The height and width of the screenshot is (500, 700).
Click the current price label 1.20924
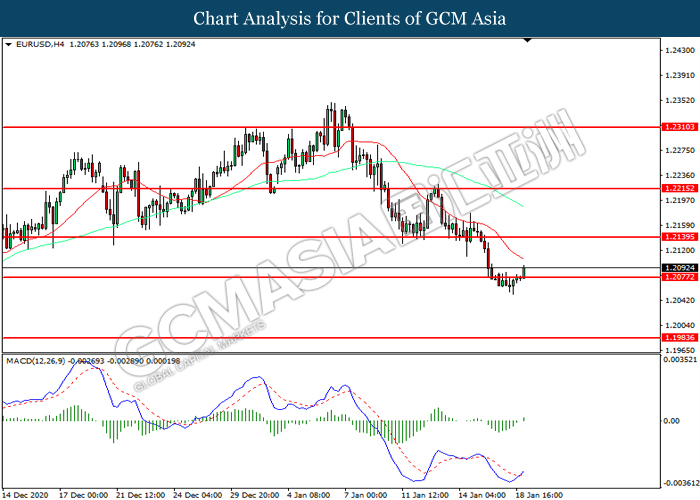click(x=680, y=268)
